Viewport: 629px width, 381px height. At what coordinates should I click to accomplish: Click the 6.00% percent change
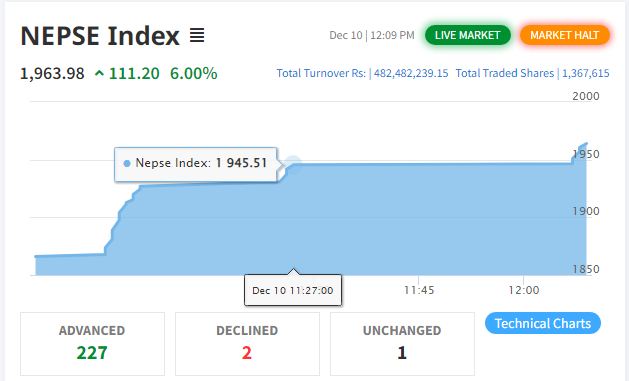pyautogui.click(x=194, y=74)
